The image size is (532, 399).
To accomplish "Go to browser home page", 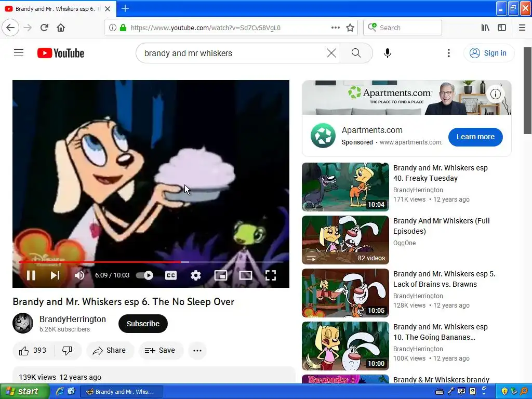I will tap(61, 28).
